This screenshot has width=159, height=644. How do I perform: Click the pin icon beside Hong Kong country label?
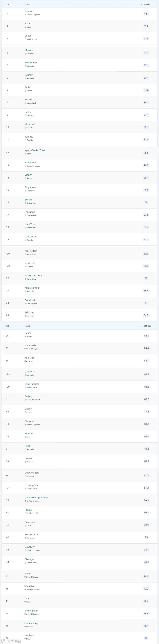25,279
